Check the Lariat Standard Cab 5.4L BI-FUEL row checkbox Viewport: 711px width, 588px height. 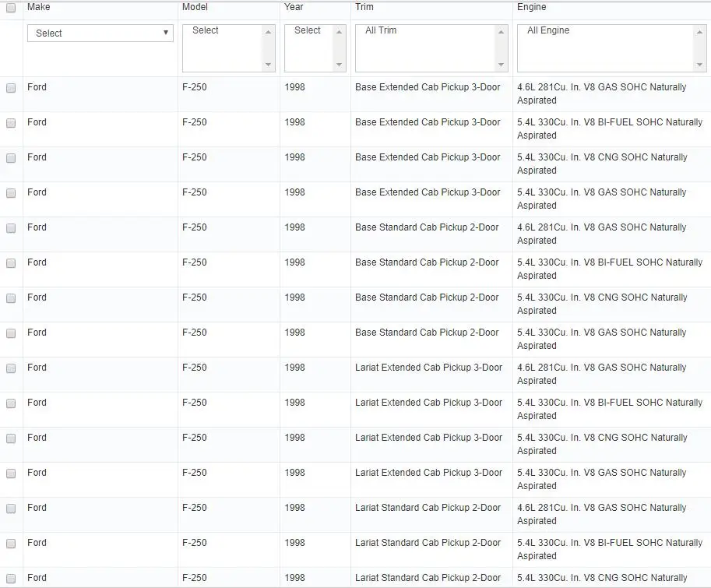(x=11, y=544)
